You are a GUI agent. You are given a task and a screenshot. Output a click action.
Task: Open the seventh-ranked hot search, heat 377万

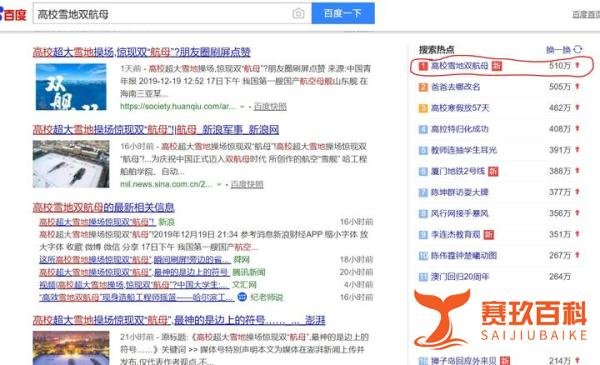pos(460,192)
